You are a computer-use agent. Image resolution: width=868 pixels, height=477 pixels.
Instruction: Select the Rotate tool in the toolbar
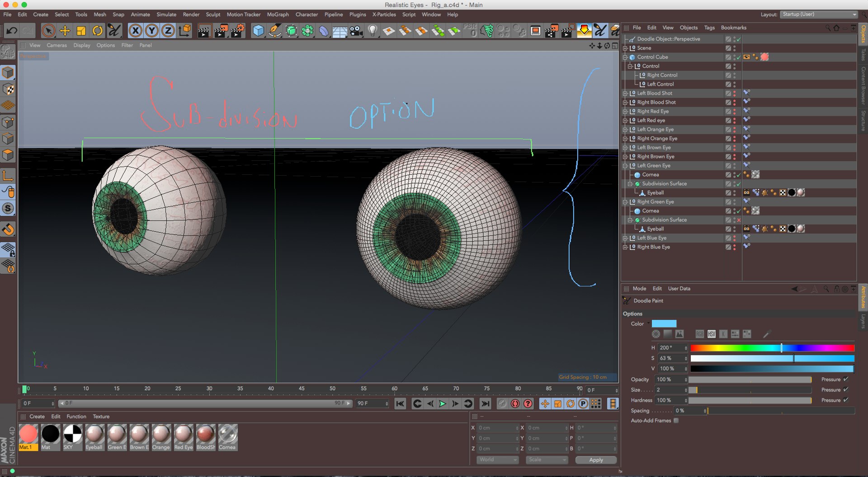coord(97,31)
